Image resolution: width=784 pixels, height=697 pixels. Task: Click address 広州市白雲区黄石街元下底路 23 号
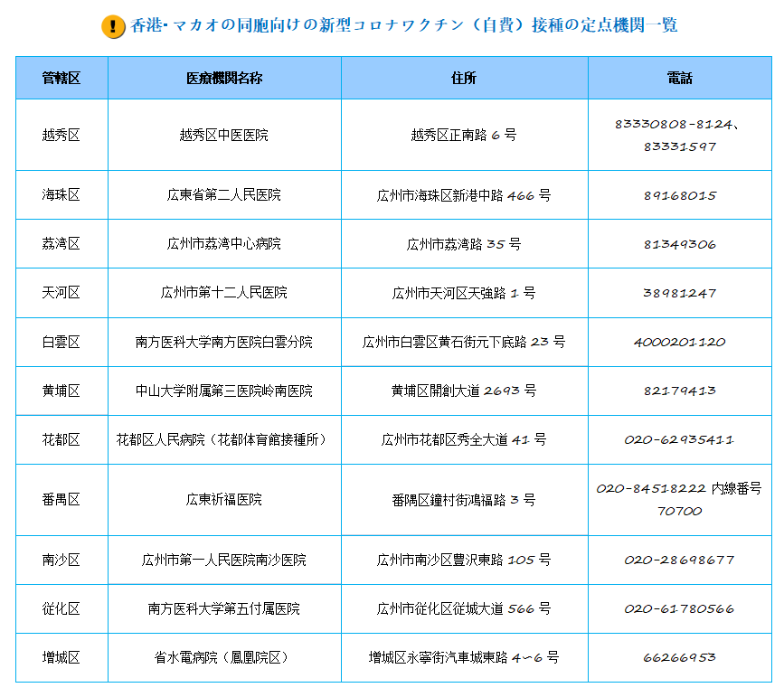pyautogui.click(x=464, y=342)
